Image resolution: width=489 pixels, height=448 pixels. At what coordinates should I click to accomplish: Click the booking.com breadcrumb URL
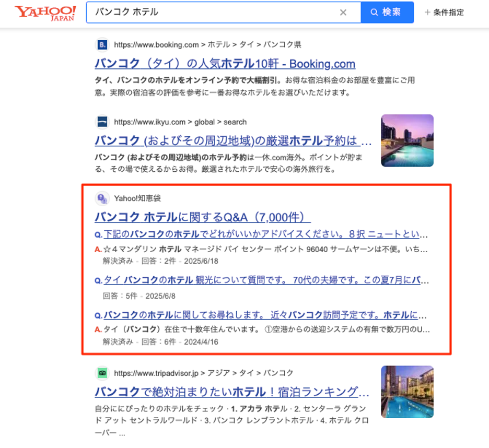(207, 44)
